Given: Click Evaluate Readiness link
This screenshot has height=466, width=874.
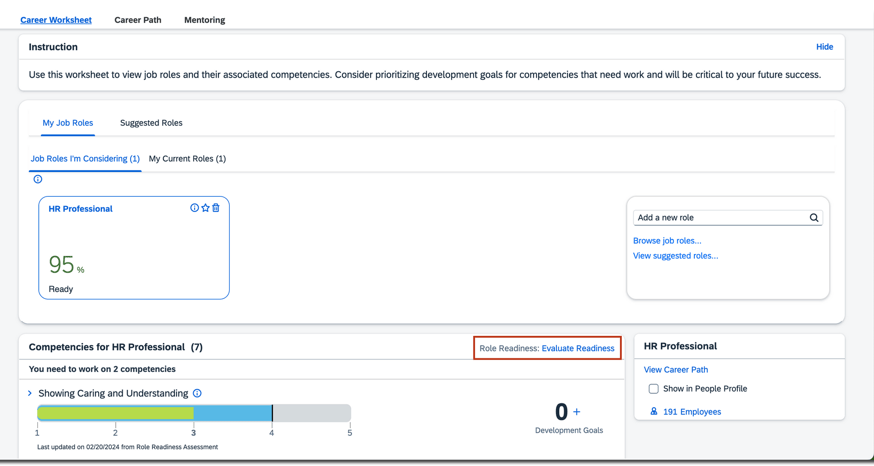Looking at the screenshot, I should (x=578, y=348).
